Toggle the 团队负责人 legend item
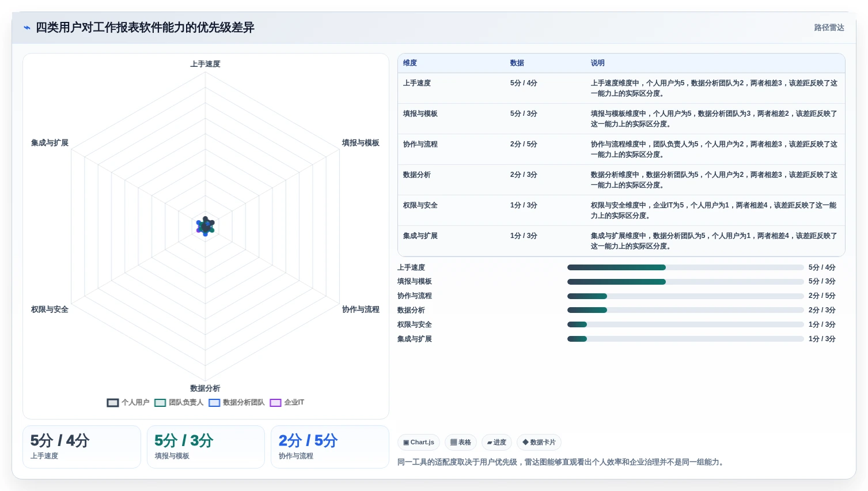Screen dimensions: 868x491 [x=179, y=402]
